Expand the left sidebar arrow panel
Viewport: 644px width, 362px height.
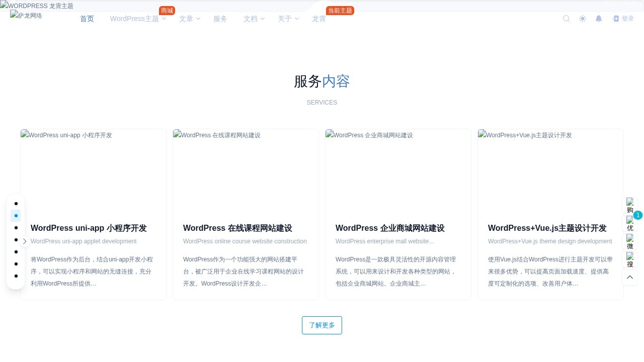point(25,241)
